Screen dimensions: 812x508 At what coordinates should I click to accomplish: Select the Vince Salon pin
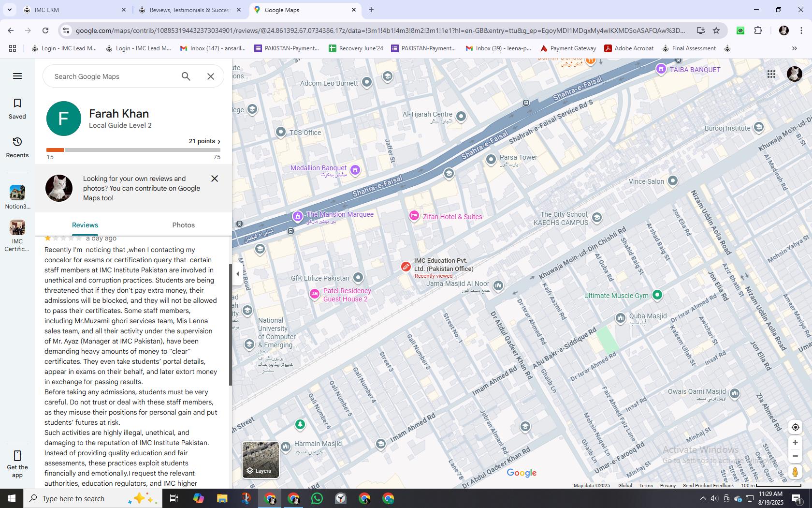click(673, 181)
